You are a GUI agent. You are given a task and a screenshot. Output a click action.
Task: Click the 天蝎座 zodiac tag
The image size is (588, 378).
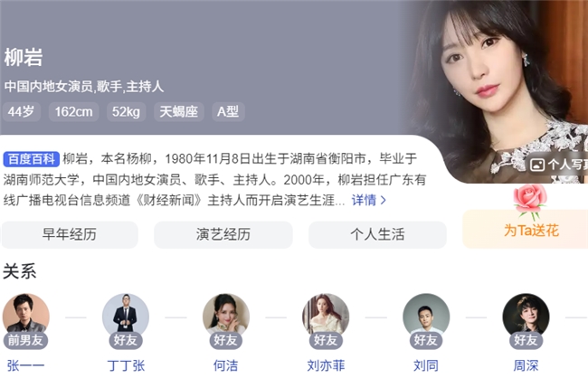(179, 112)
